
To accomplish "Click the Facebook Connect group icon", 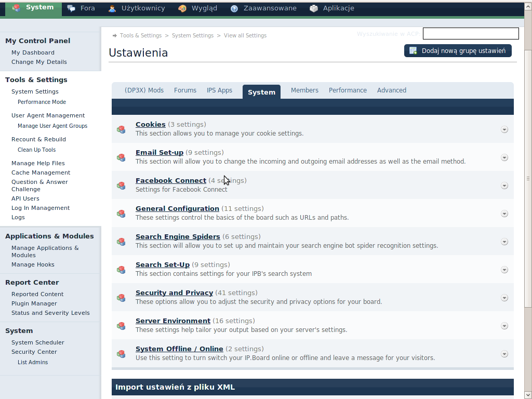I will tap(121, 185).
